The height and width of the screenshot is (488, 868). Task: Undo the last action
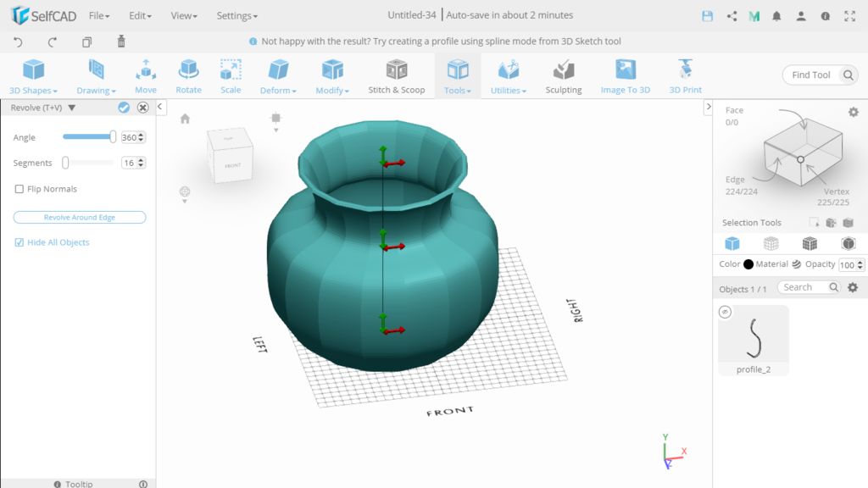pyautogui.click(x=18, y=42)
